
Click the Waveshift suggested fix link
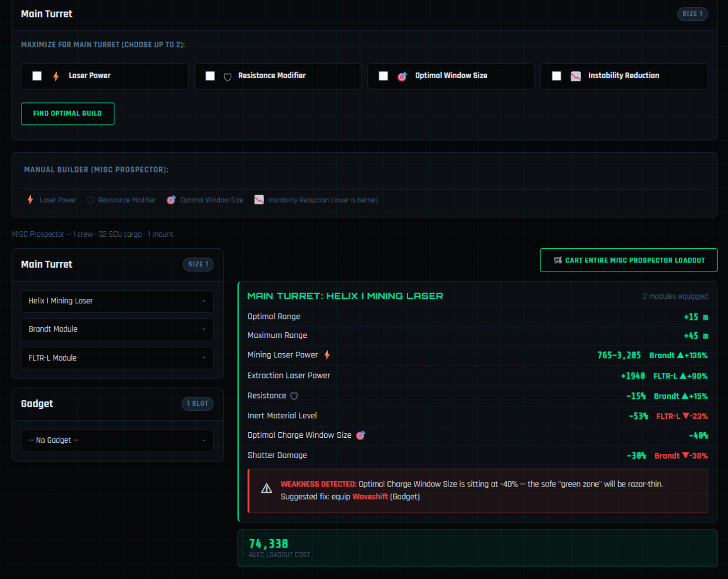click(370, 497)
